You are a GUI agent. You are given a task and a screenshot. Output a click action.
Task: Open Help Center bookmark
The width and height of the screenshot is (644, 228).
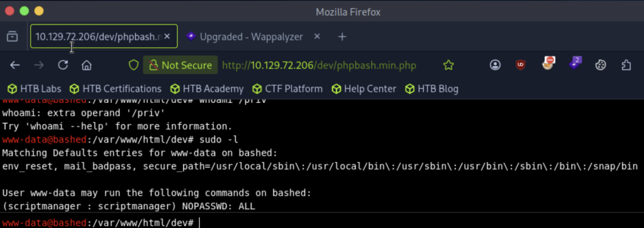click(x=364, y=89)
